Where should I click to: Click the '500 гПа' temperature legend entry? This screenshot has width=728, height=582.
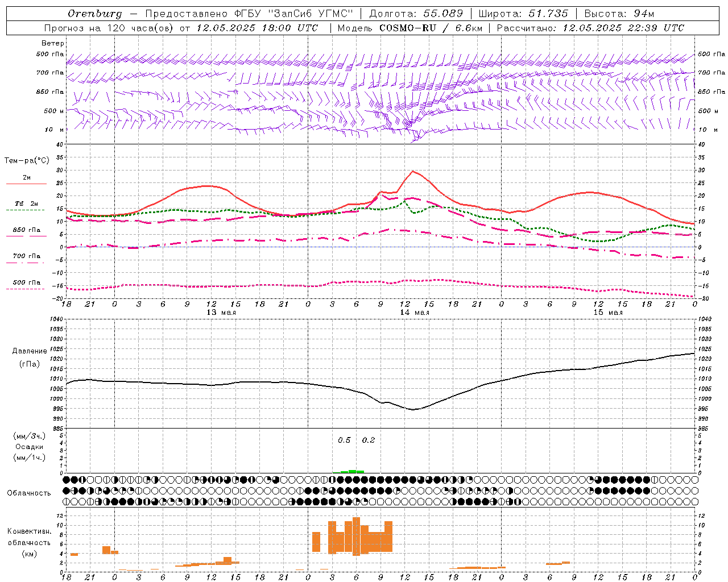[27, 282]
